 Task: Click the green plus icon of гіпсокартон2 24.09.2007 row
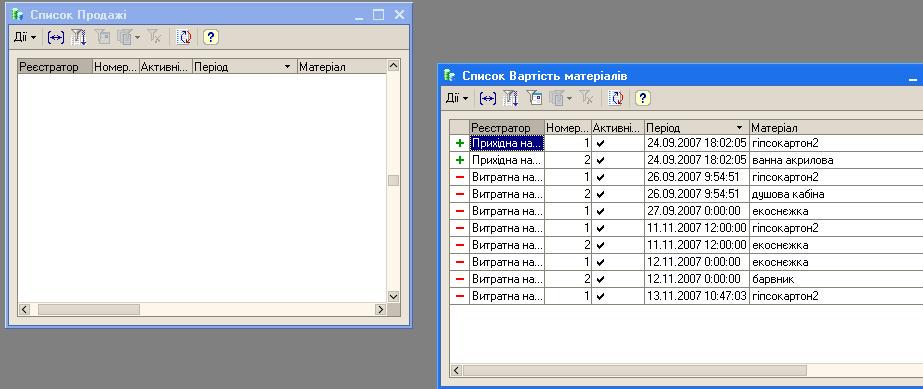pos(460,143)
